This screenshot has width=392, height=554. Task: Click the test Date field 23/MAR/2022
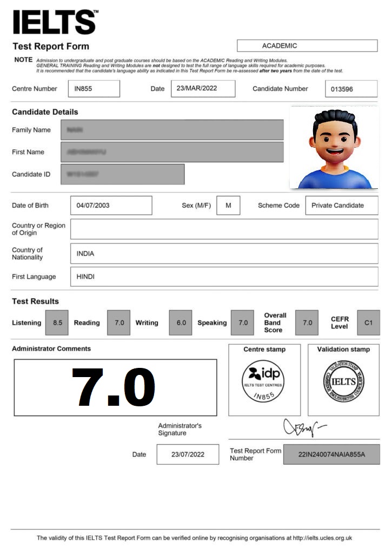coord(203,89)
